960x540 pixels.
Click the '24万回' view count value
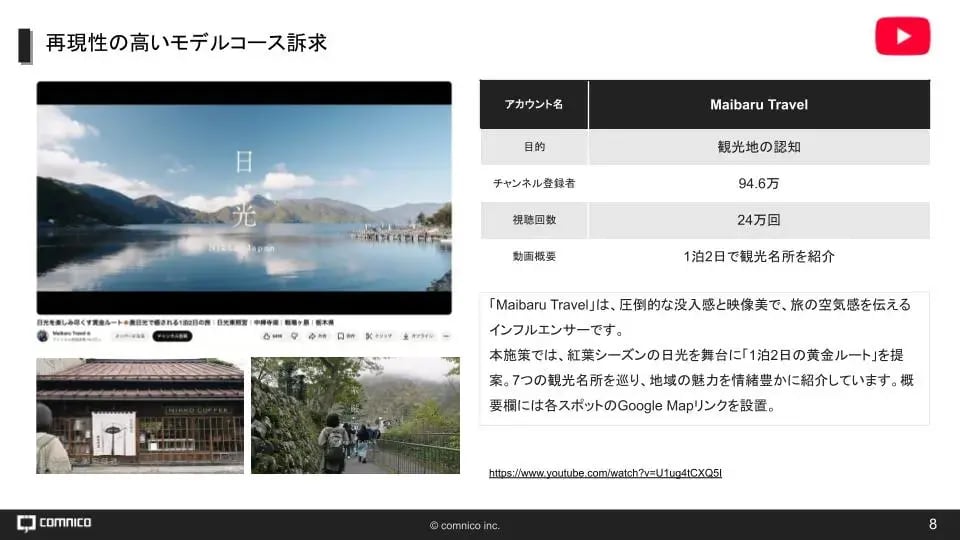coord(759,220)
